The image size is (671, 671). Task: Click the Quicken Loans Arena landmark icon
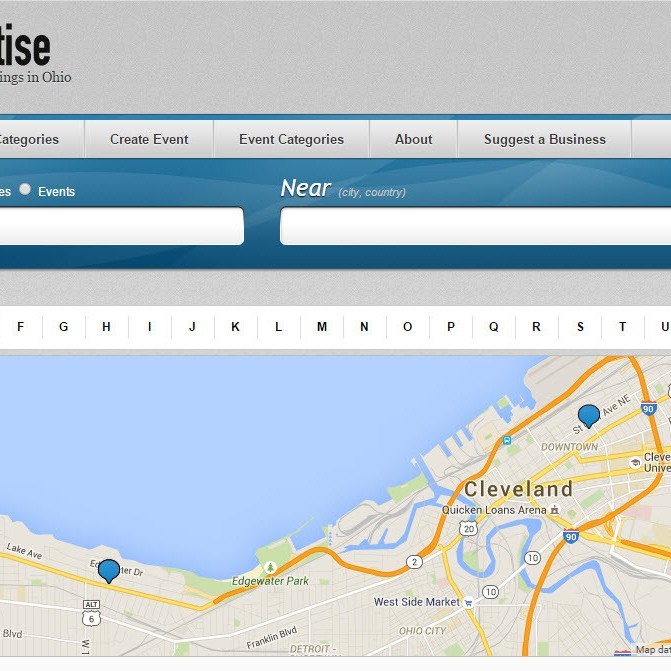pyautogui.click(x=554, y=510)
